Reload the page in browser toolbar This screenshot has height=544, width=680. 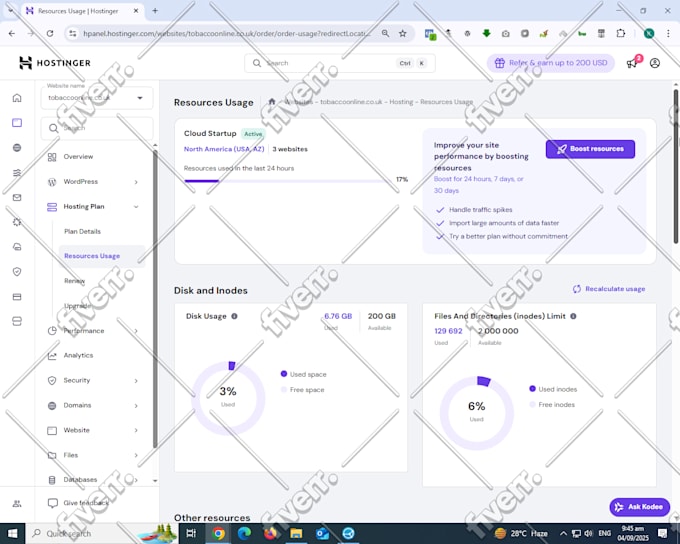(50, 33)
